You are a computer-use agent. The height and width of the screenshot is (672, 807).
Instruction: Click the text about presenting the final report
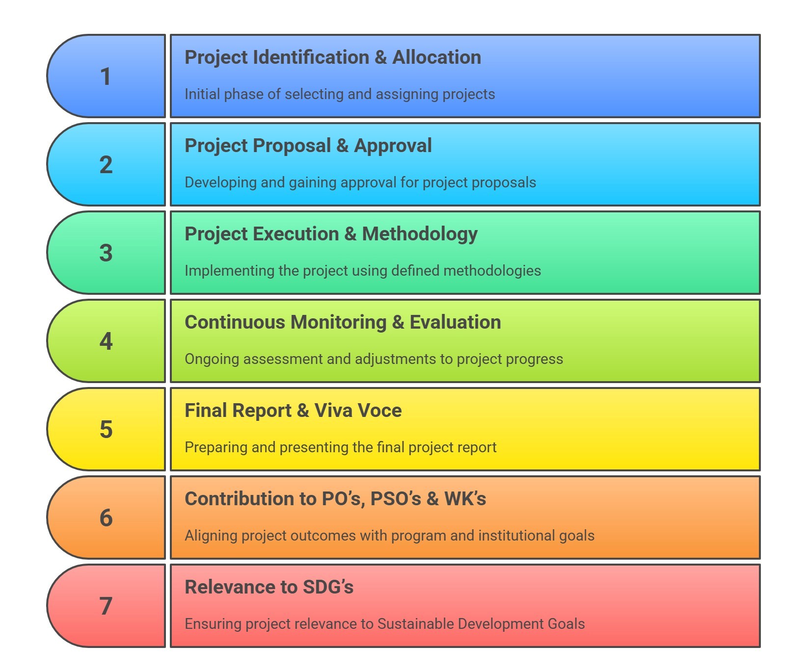pos(341,447)
